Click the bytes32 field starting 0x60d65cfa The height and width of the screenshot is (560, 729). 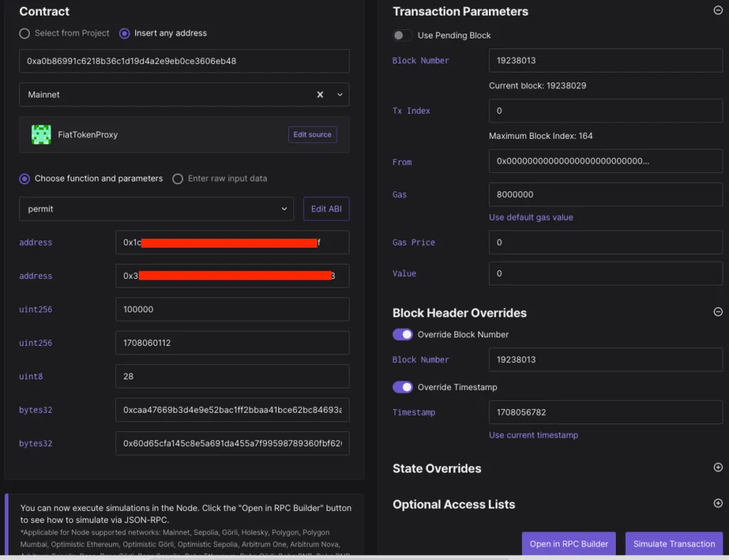(232, 443)
